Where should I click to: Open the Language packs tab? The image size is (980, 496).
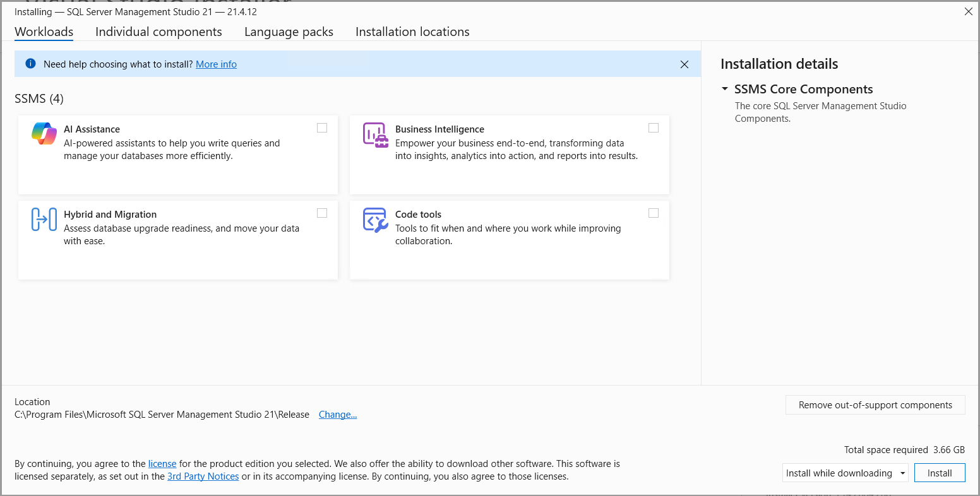289,32
